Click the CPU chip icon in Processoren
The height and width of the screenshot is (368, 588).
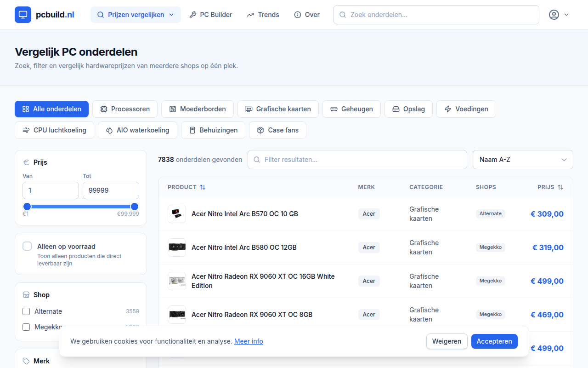104,109
